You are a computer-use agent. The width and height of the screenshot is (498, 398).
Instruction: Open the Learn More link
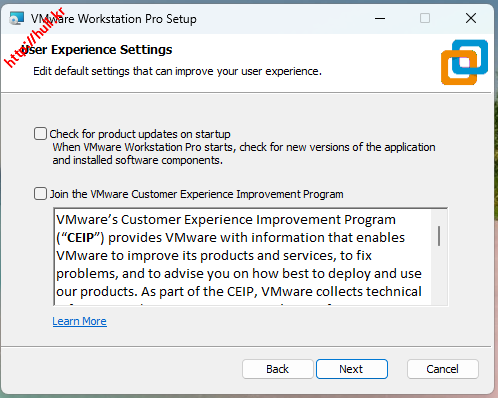click(x=79, y=321)
